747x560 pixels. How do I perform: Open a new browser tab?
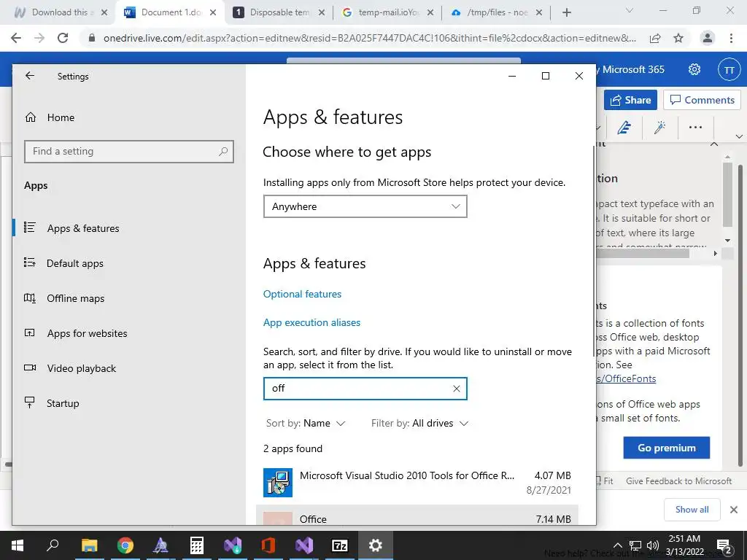click(566, 12)
